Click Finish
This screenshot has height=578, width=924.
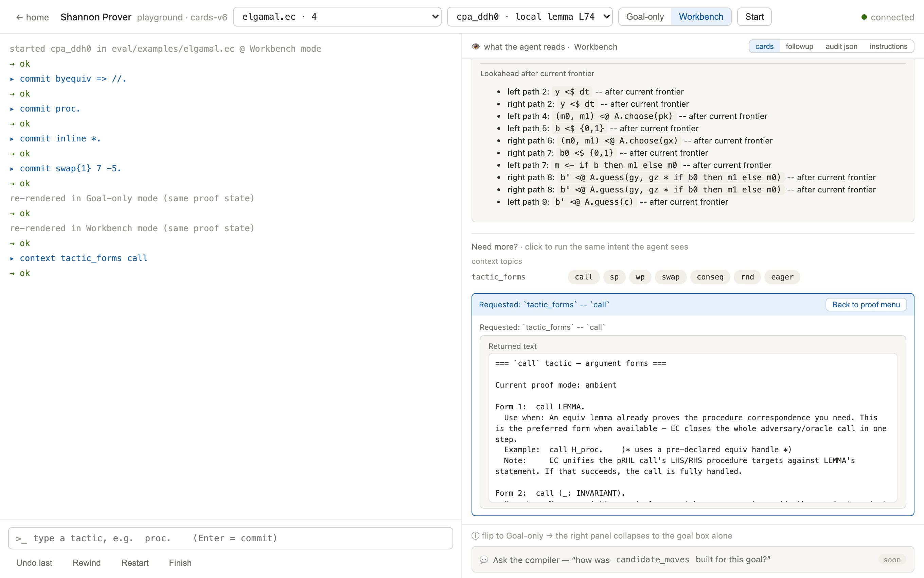click(x=180, y=563)
